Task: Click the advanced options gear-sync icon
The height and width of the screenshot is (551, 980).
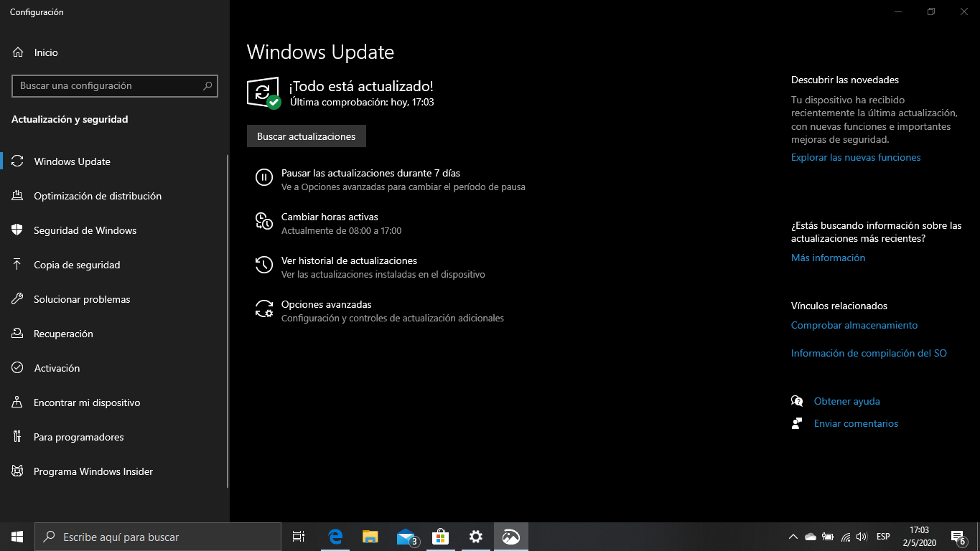Action: [263, 309]
